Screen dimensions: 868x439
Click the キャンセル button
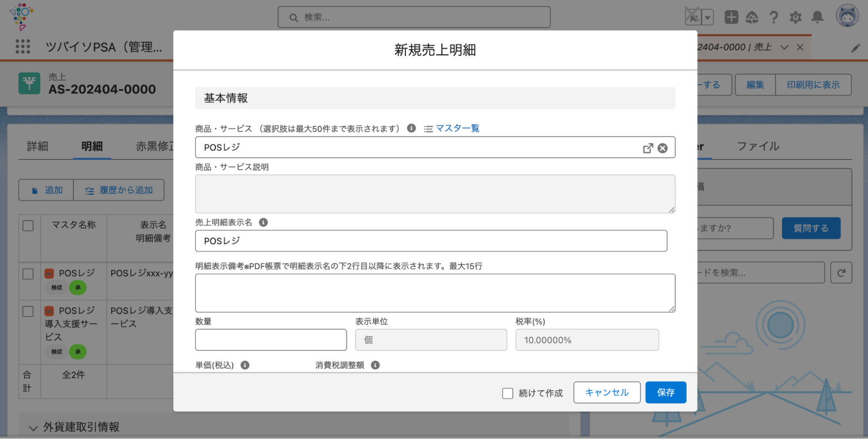click(607, 392)
